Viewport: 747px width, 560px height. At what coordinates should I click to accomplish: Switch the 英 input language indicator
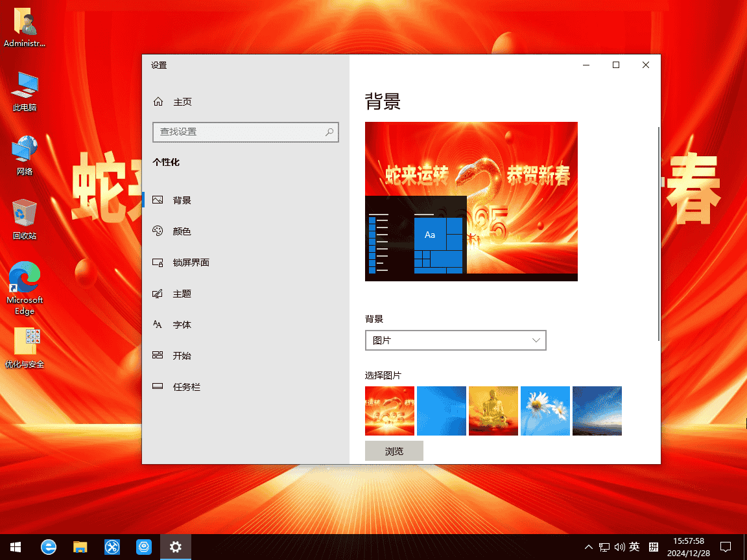(634, 546)
